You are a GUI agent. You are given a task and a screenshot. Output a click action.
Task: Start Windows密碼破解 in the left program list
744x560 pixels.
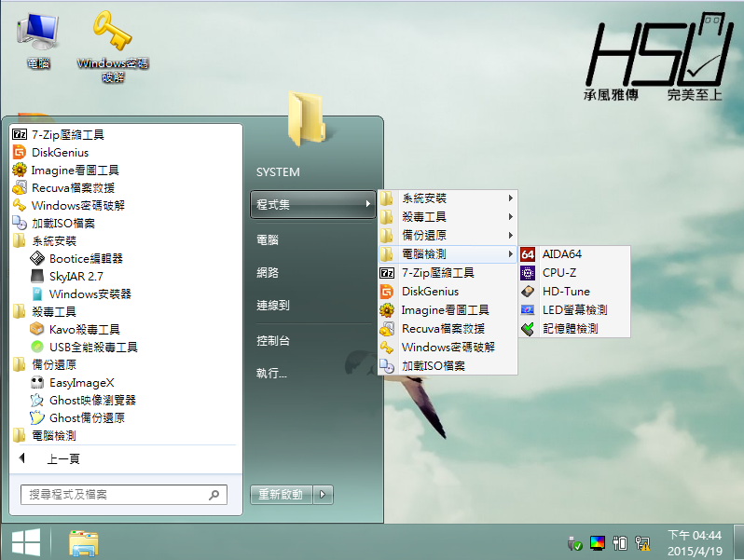(x=126, y=205)
